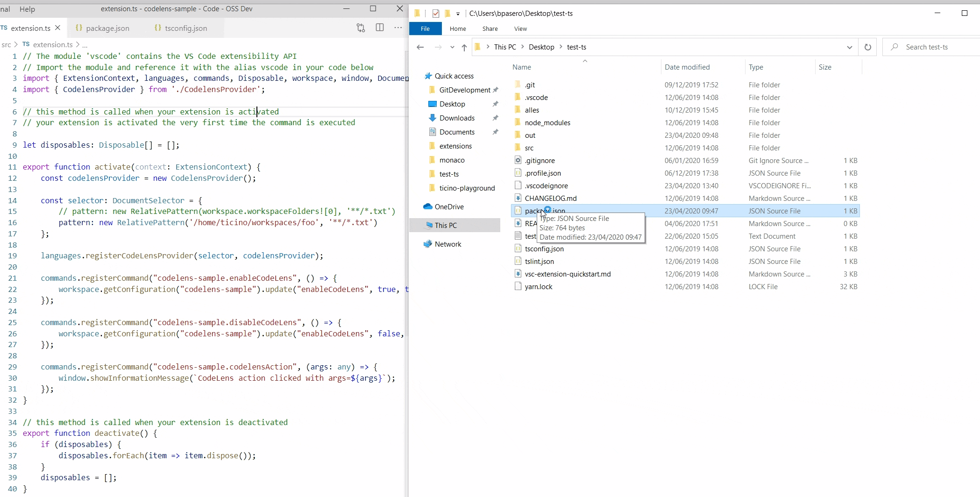The width and height of the screenshot is (980, 497).
Task: Open the View ribbon tab
Action: click(x=520, y=28)
